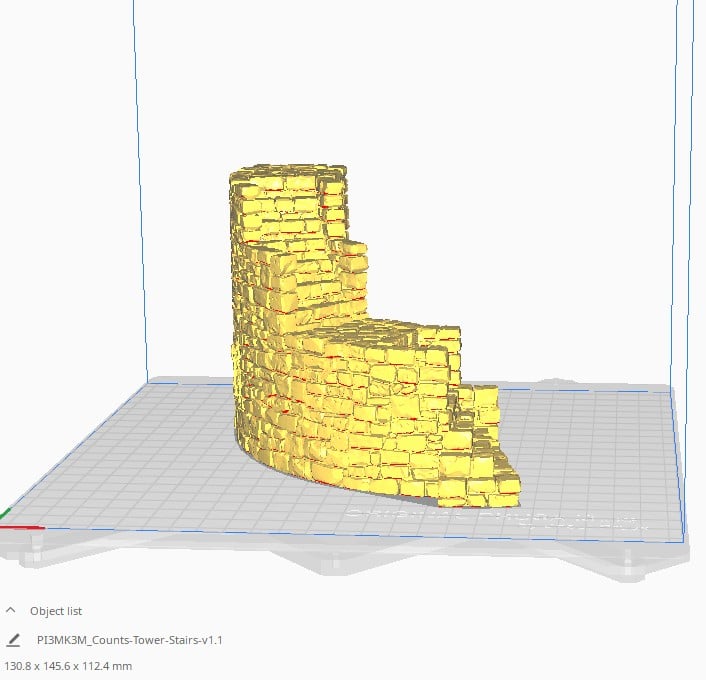Click build plate grid in front of model
Screen dimensions: 706x680
[300, 500]
